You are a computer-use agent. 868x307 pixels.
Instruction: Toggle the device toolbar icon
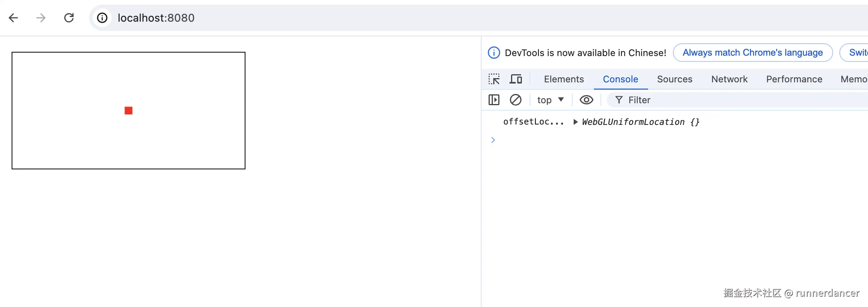(516, 79)
